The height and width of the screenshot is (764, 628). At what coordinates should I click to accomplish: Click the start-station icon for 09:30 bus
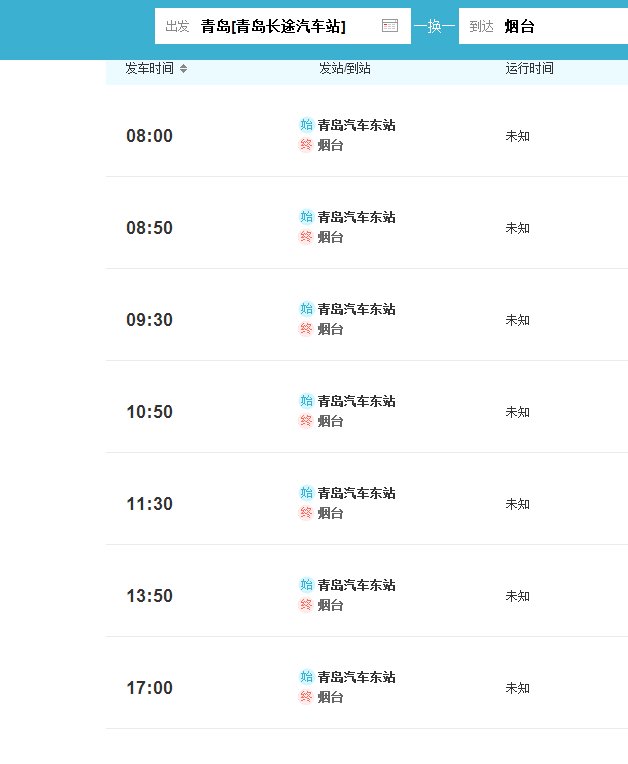306,309
